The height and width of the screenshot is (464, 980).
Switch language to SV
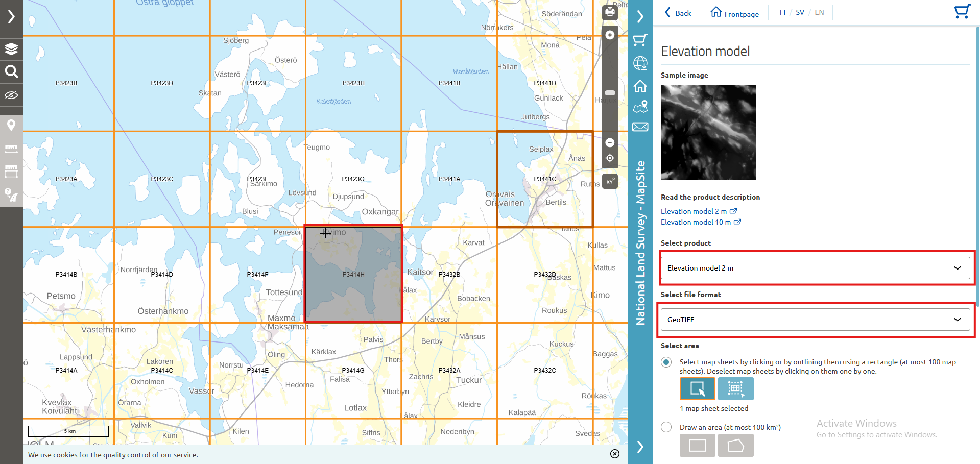tap(800, 12)
